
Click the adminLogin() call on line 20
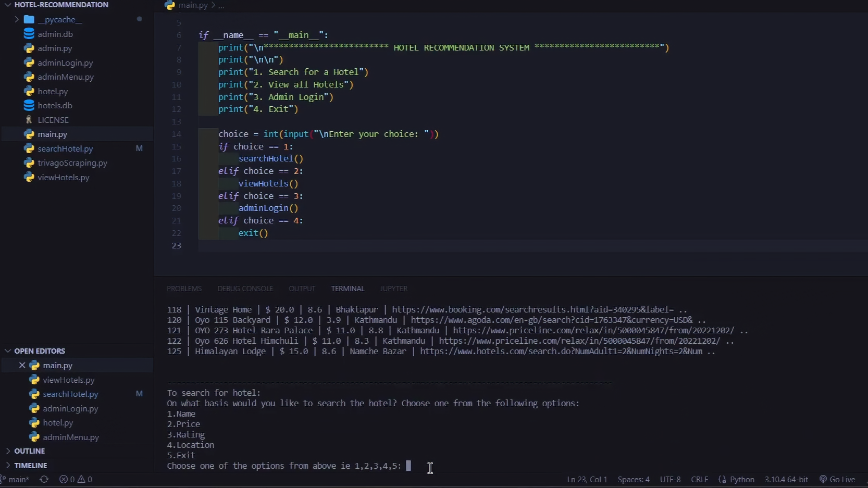coord(268,208)
